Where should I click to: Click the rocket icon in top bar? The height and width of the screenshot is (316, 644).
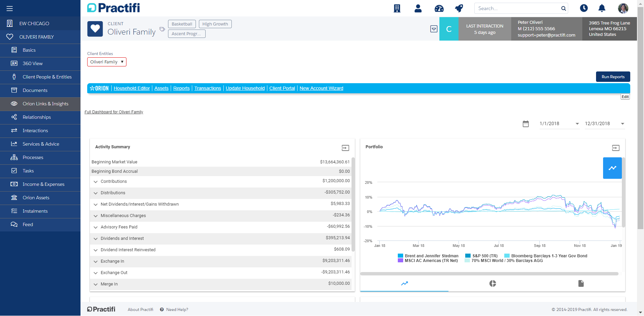tap(459, 8)
